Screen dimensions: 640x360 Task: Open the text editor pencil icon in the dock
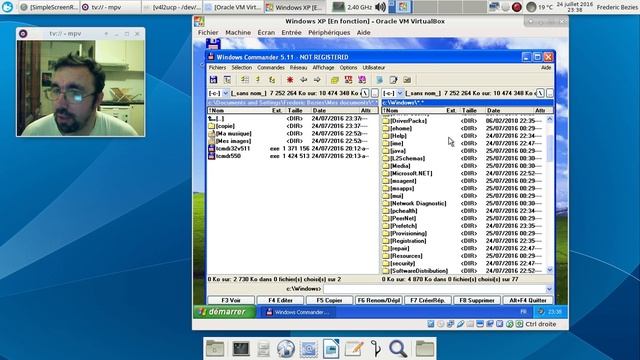coord(354,349)
